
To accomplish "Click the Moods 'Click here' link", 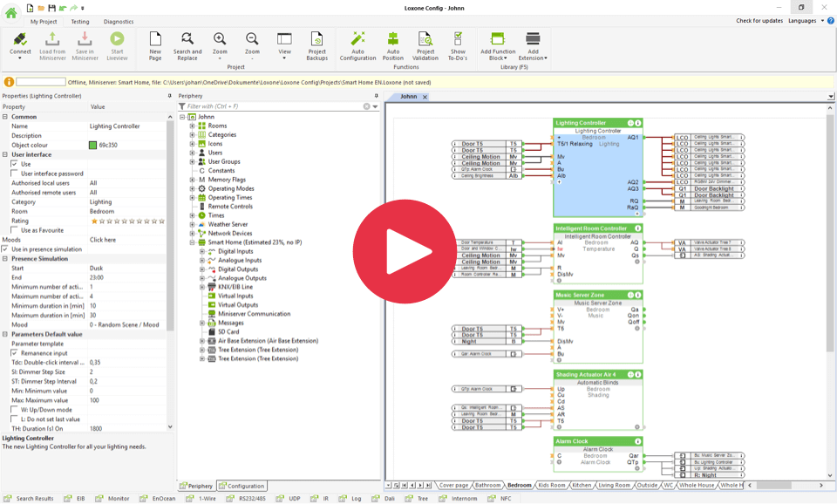I will 103,240.
